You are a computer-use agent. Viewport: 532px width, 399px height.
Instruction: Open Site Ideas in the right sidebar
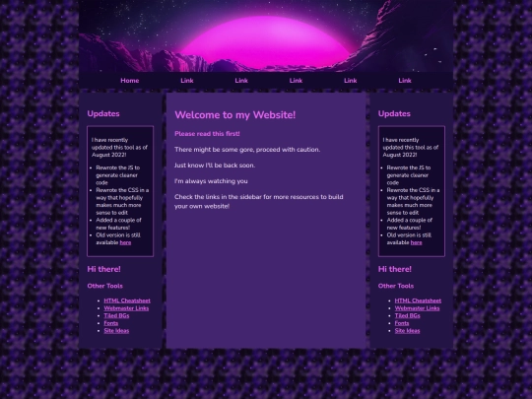point(407,330)
